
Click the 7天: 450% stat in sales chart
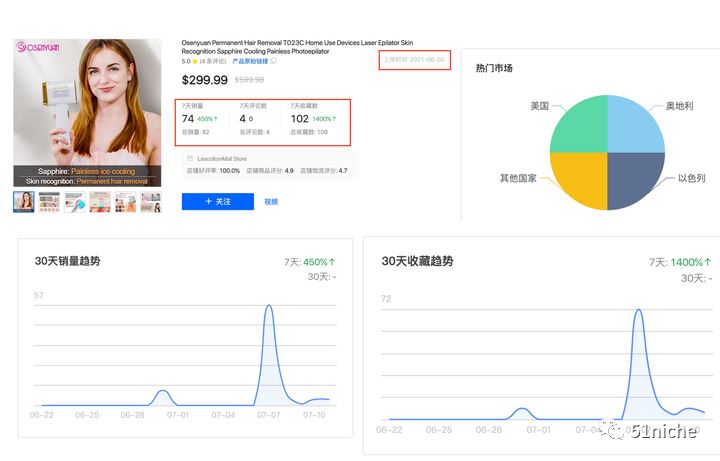click(310, 262)
